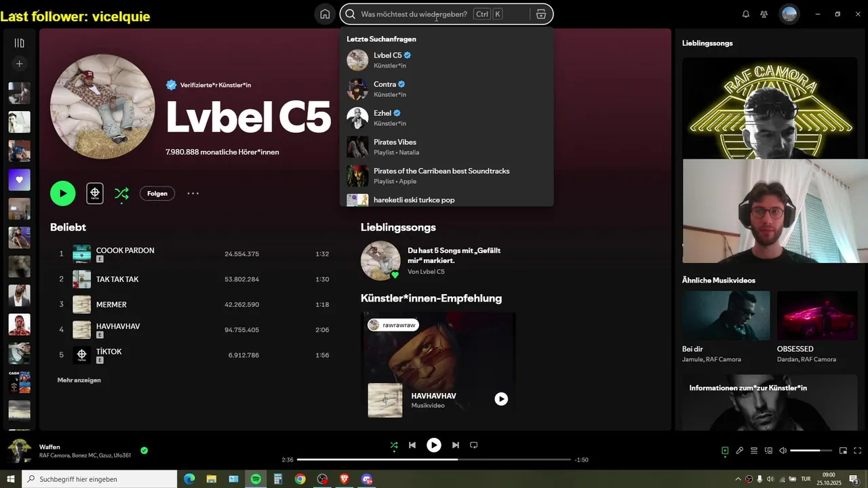The image size is (868, 488).
Task: Select Lvbel C5 from recent searches
Action: tap(446, 60)
